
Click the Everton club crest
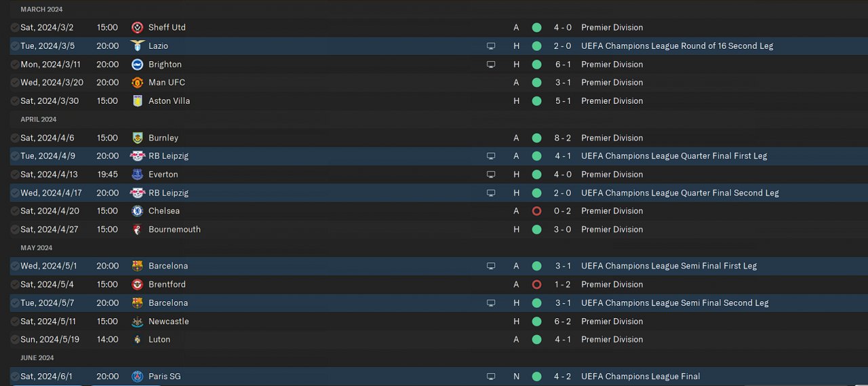pyautogui.click(x=138, y=174)
